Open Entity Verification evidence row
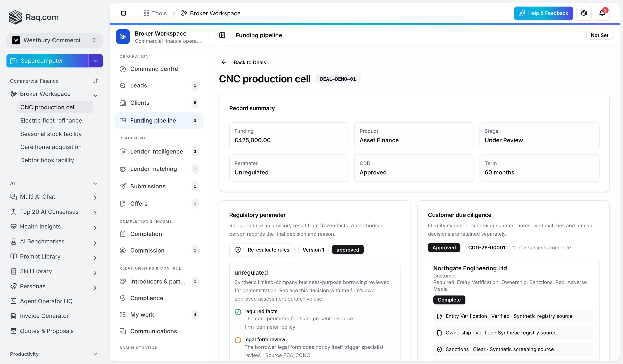Screen dimensions: 623x364 tap(513, 316)
